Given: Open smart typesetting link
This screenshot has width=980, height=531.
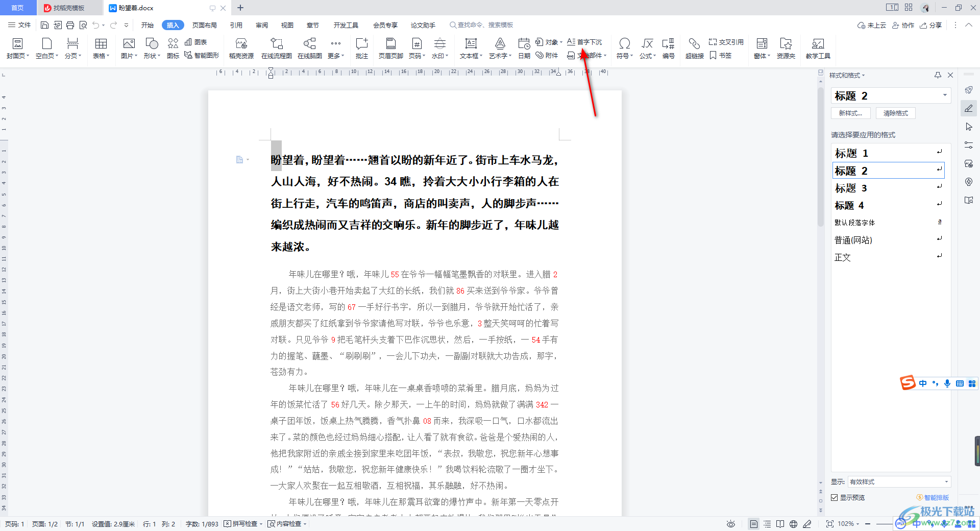Looking at the screenshot, I should click(x=933, y=497).
